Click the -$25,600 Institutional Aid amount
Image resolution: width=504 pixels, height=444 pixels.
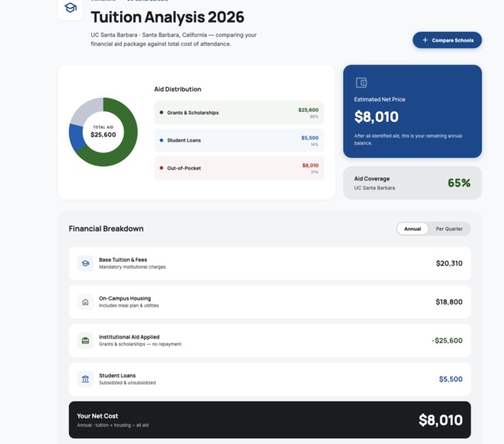pyautogui.click(x=447, y=340)
